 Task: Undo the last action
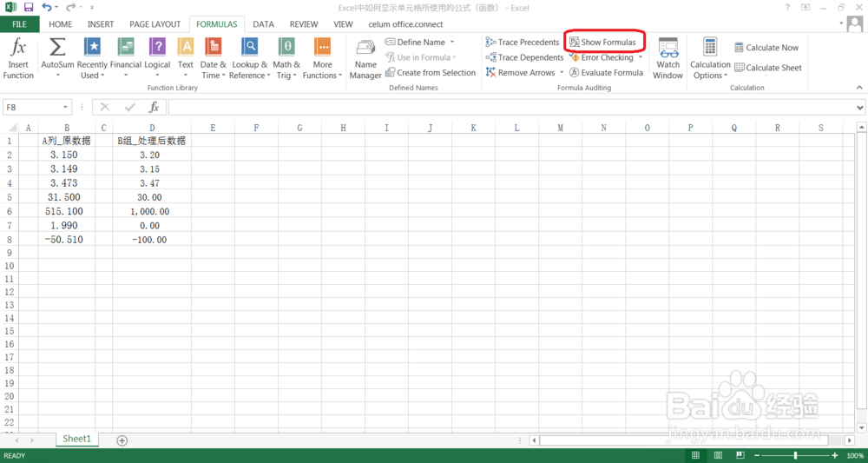coord(47,8)
